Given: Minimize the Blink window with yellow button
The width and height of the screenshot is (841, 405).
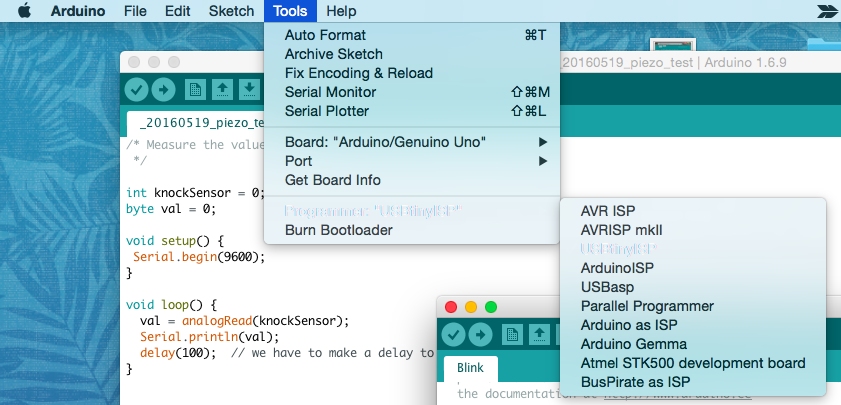Looking at the screenshot, I should [471, 307].
